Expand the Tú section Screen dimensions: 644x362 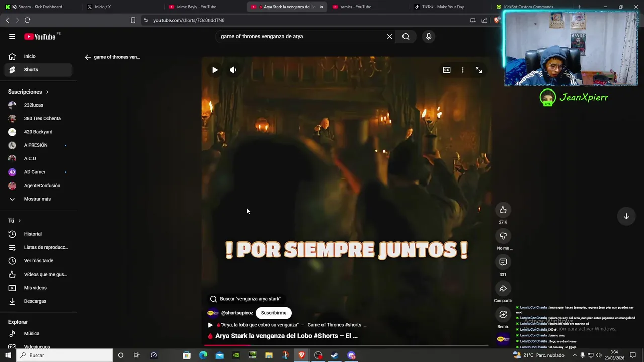[x=15, y=221]
